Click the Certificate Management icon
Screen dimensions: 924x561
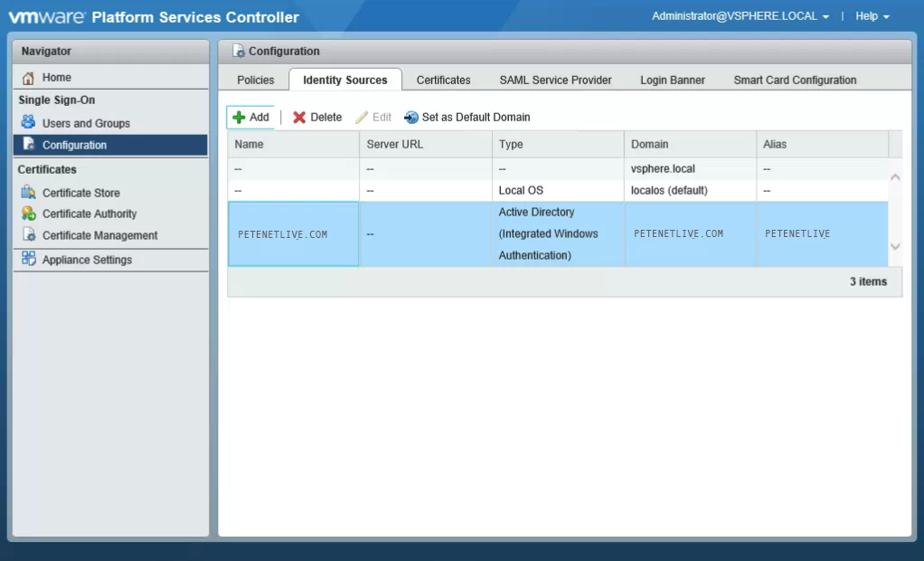28,234
